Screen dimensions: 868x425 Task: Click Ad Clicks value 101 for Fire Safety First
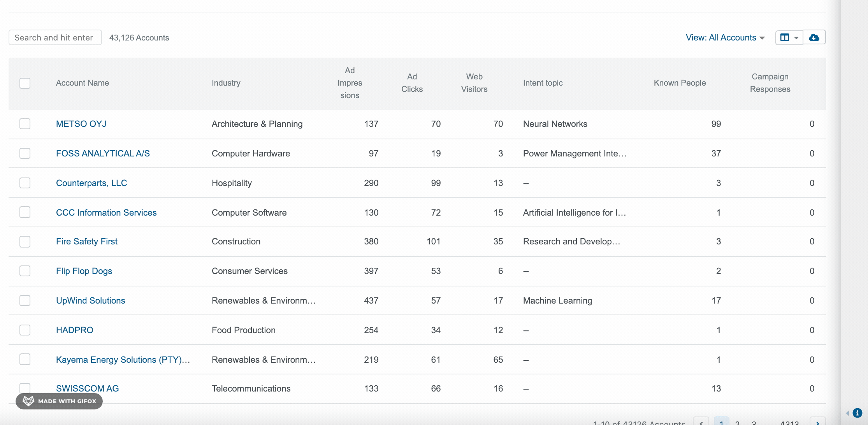[x=434, y=241]
